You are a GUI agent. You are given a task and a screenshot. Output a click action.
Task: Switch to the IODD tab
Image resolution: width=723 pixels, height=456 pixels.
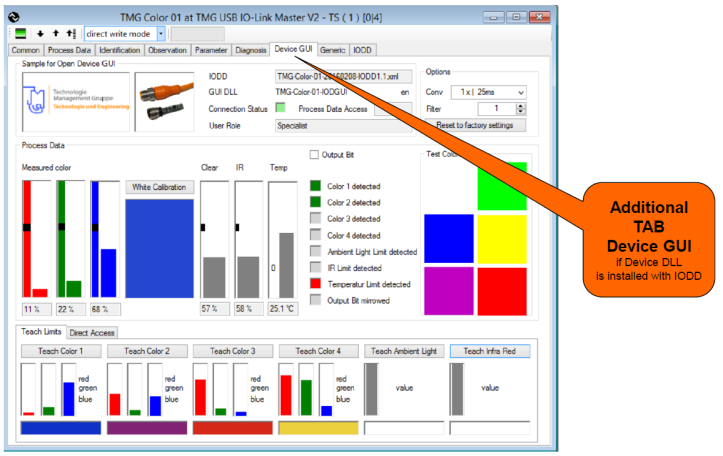pyautogui.click(x=362, y=50)
